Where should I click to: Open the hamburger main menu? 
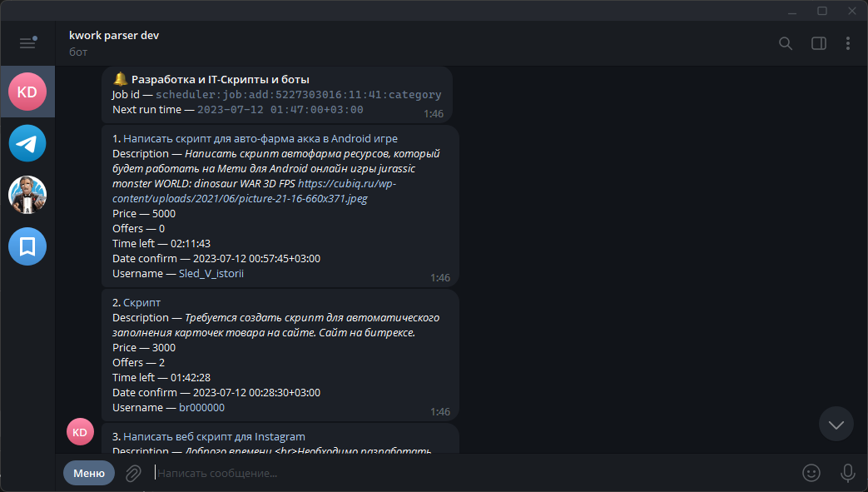click(x=27, y=42)
